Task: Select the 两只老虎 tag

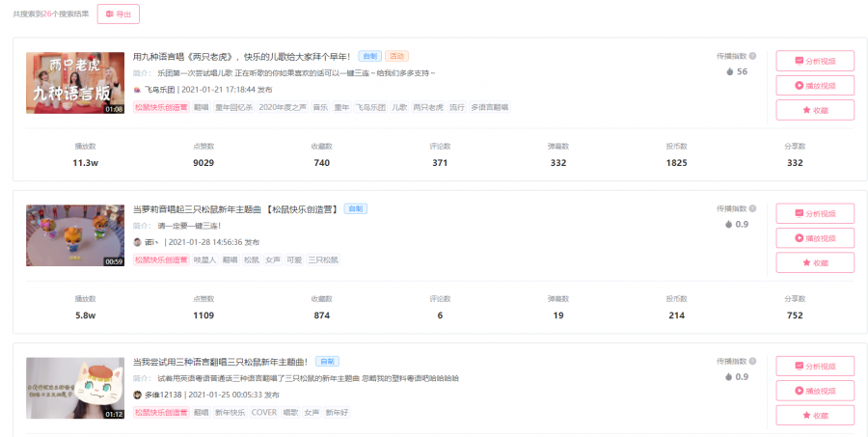Action: pos(428,107)
